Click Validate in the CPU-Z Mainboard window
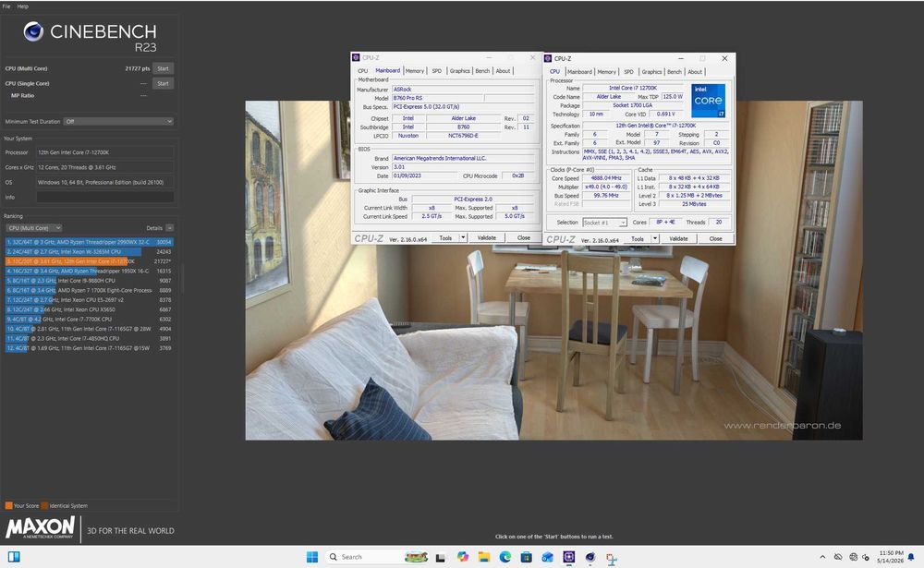Viewport: 924px width, 568px height. pyautogui.click(x=486, y=237)
